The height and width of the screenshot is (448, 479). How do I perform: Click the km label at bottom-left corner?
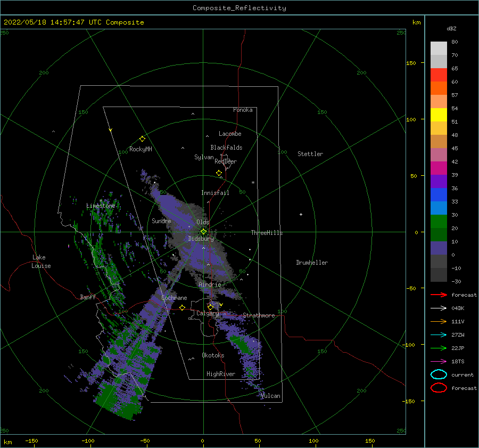8,442
